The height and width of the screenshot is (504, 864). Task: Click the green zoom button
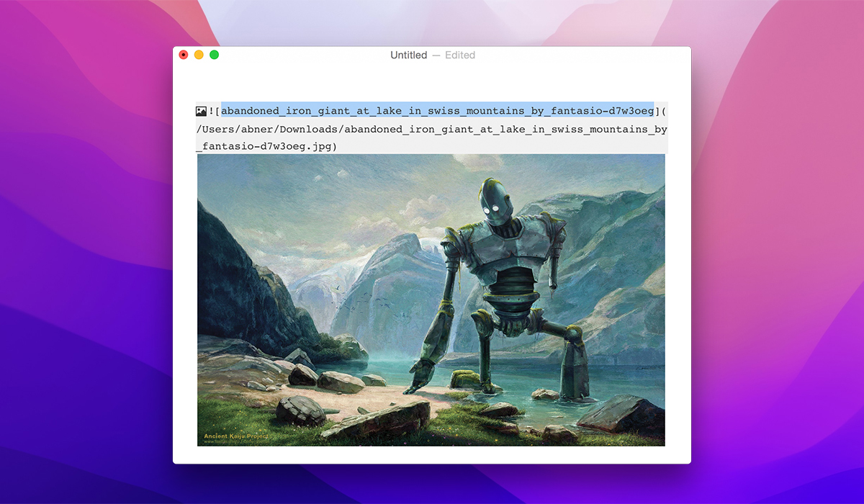point(214,54)
